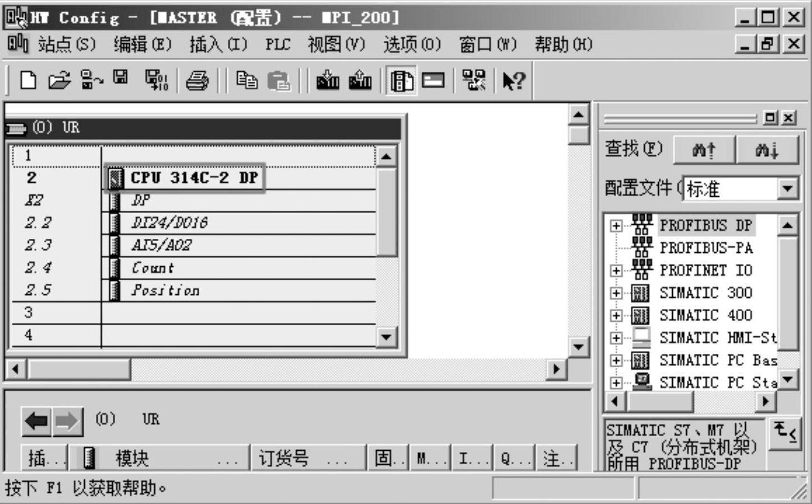Create a new station with the New icon
Viewport: 812px width, 504px height.
28,80
